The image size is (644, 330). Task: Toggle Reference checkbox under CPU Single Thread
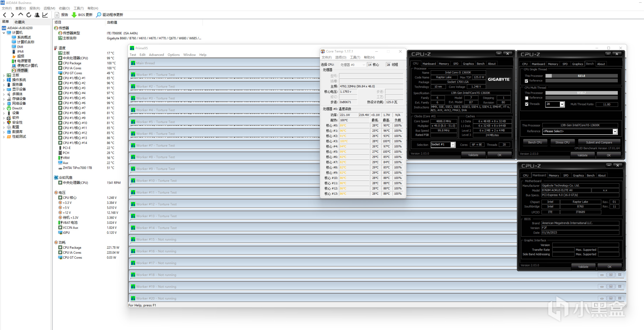(x=526, y=81)
